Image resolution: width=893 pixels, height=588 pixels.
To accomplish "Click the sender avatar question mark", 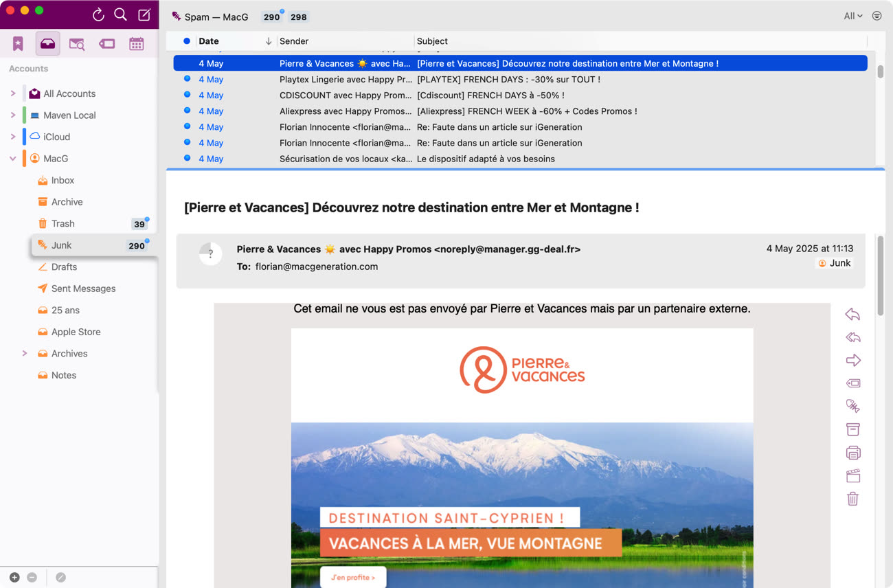I will click(x=210, y=253).
